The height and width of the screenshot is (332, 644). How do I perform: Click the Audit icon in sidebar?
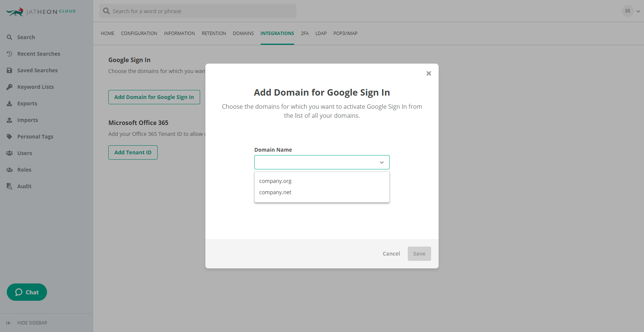[9, 186]
